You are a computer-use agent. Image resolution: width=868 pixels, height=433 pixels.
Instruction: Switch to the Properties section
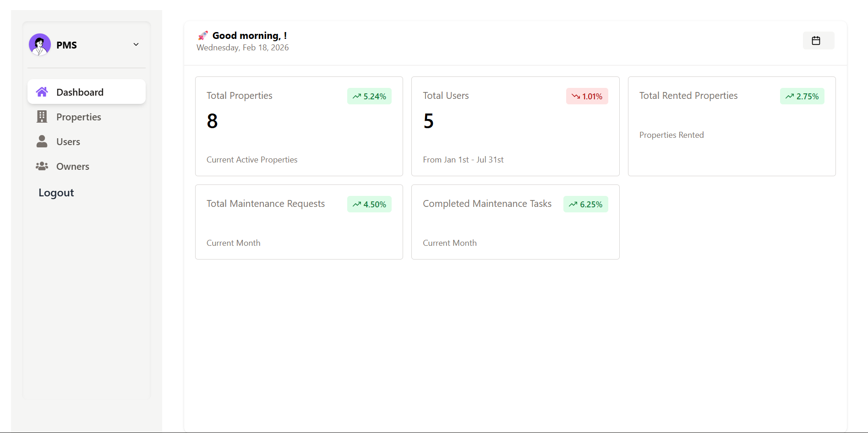[x=79, y=117]
